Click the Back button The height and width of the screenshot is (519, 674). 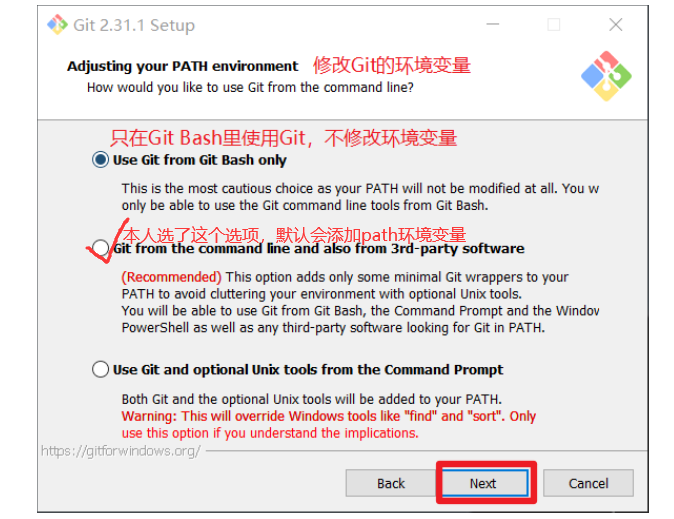pyautogui.click(x=391, y=483)
